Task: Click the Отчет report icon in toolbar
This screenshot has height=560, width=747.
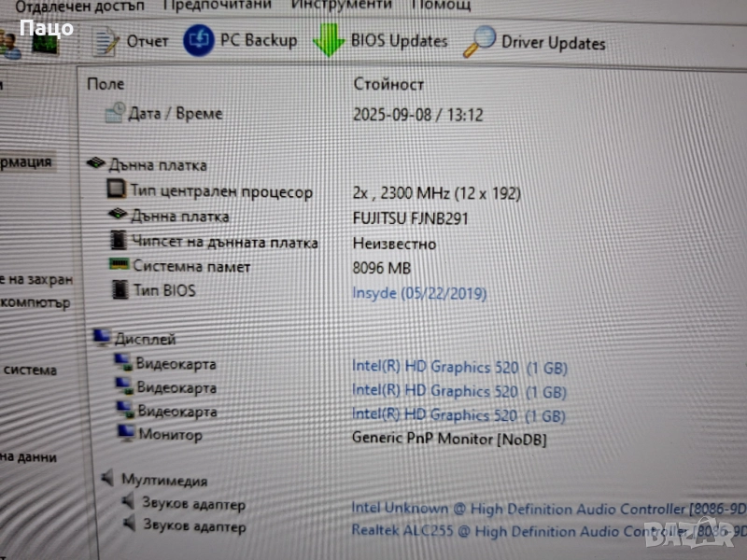Action: pyautogui.click(x=106, y=41)
